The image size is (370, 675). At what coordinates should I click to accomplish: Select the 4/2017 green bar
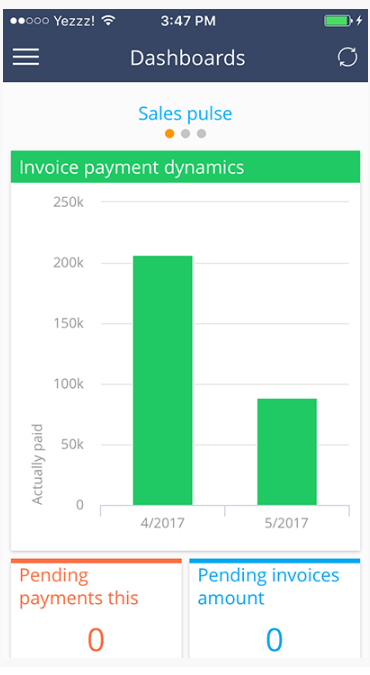(x=162, y=380)
